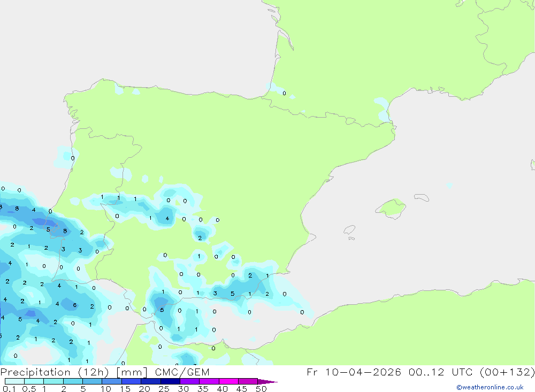This screenshot has width=535, height=392.
Task: Pick the legend swatch between 35 and 40
Action: point(209,381)
